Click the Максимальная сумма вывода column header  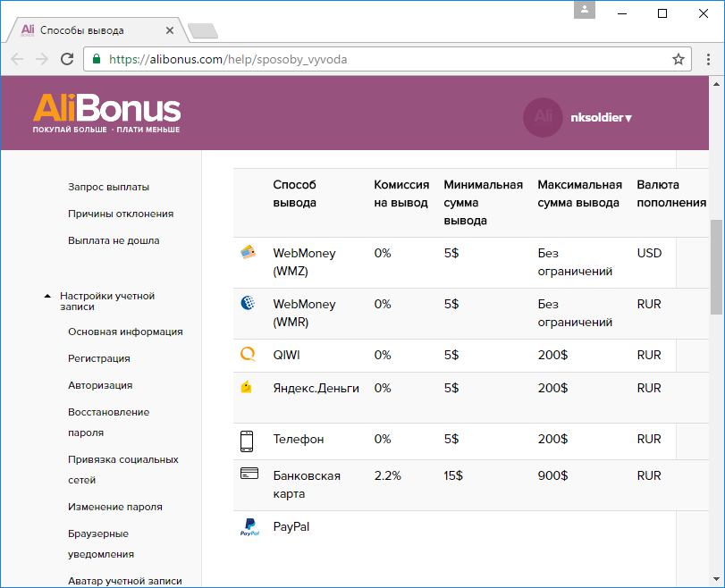579,194
